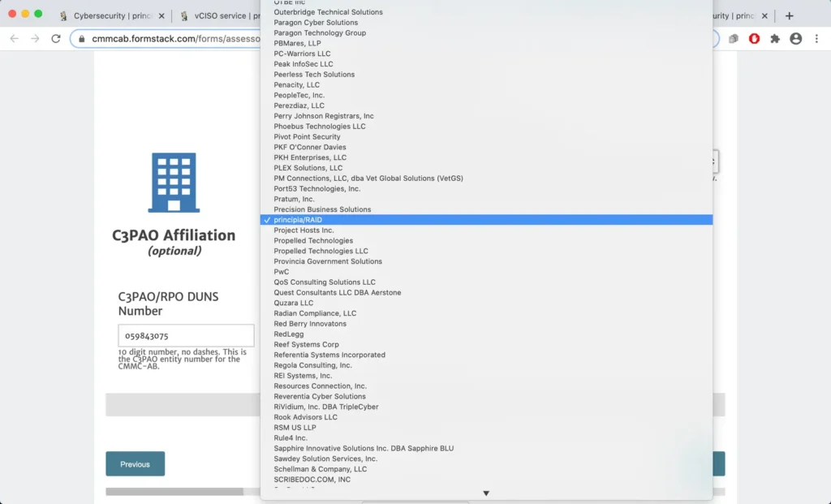Select Pivot Point Security option
The width and height of the screenshot is (831, 504).
point(486,136)
